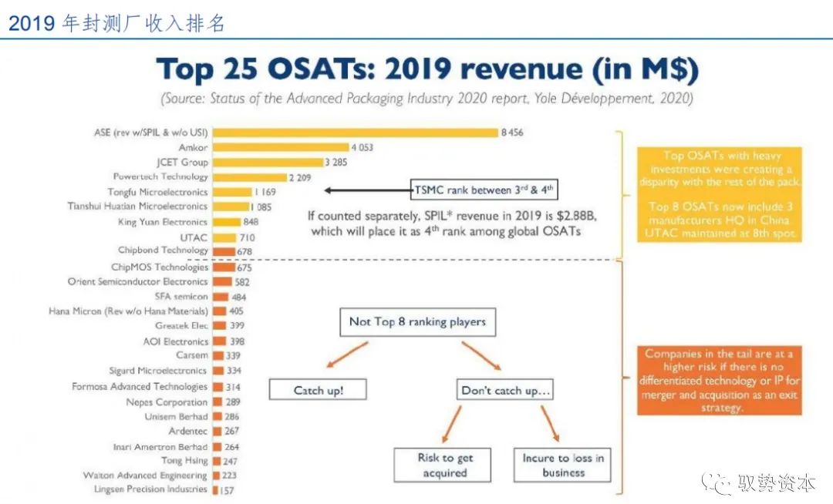Click the "Amkor" company label

[x=193, y=147]
